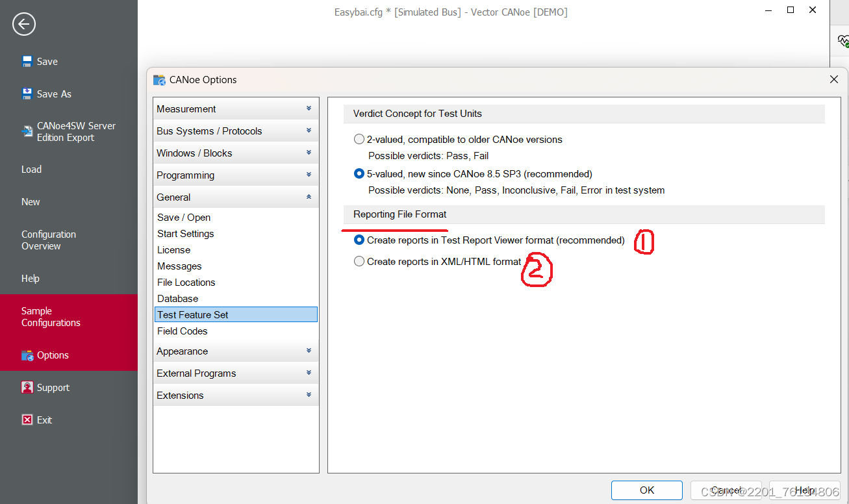Collapse the General section chevron
The width and height of the screenshot is (849, 504).
pyautogui.click(x=309, y=197)
